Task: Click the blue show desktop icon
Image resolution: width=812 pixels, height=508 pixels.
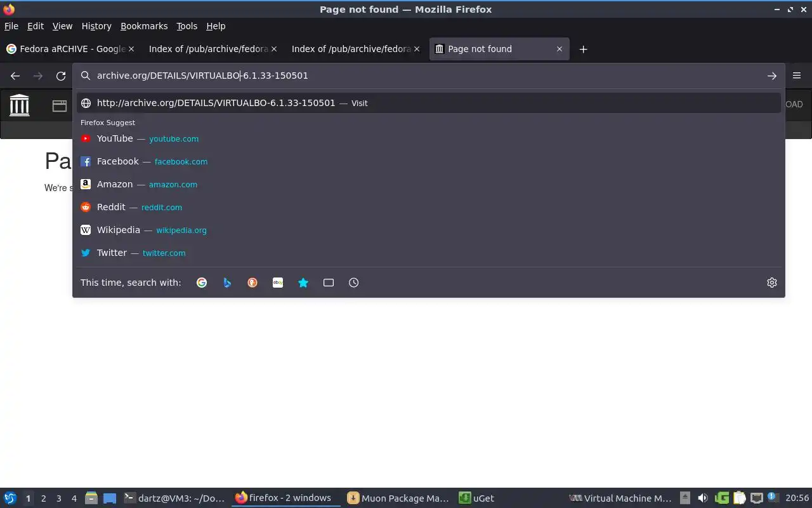Action: pyautogui.click(x=110, y=498)
